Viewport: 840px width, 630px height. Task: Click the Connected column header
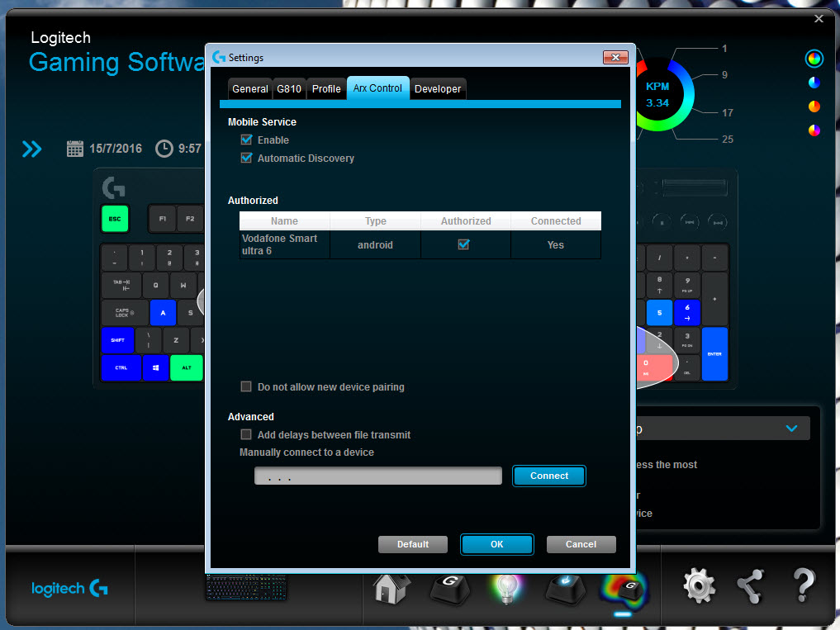(556, 220)
